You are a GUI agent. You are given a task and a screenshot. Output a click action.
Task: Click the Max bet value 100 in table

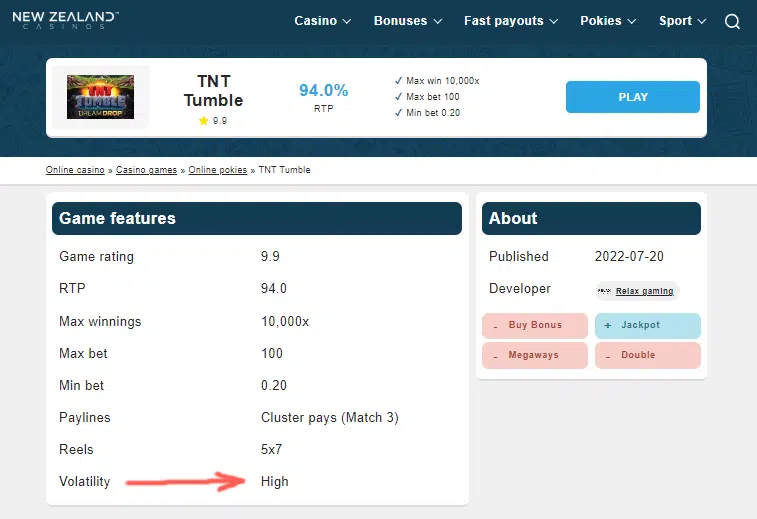pyautogui.click(x=272, y=353)
